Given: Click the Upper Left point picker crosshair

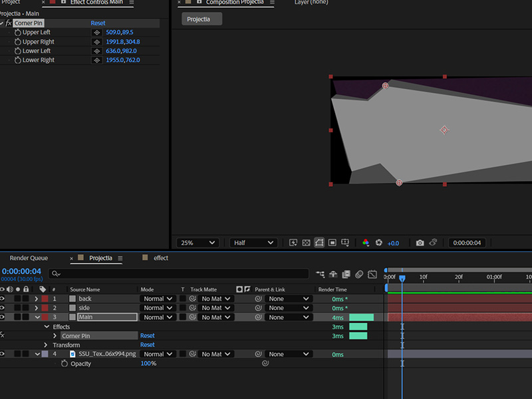Looking at the screenshot, I should 96,32.
